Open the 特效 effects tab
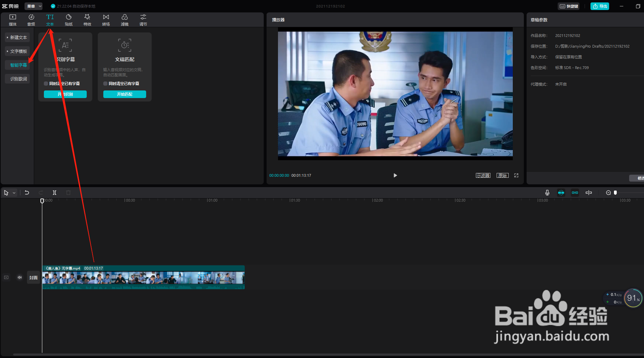644x358 pixels. coord(87,20)
